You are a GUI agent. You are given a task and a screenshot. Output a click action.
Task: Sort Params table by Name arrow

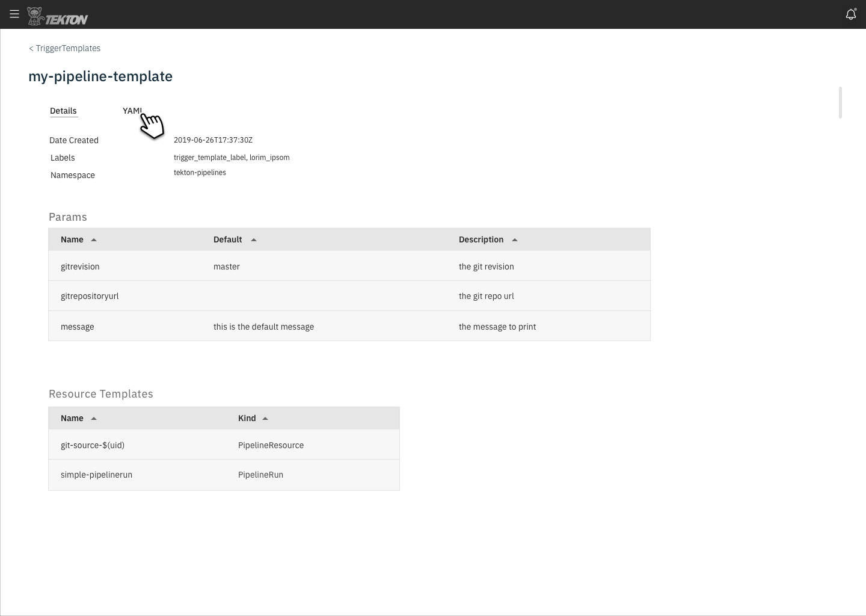point(94,240)
